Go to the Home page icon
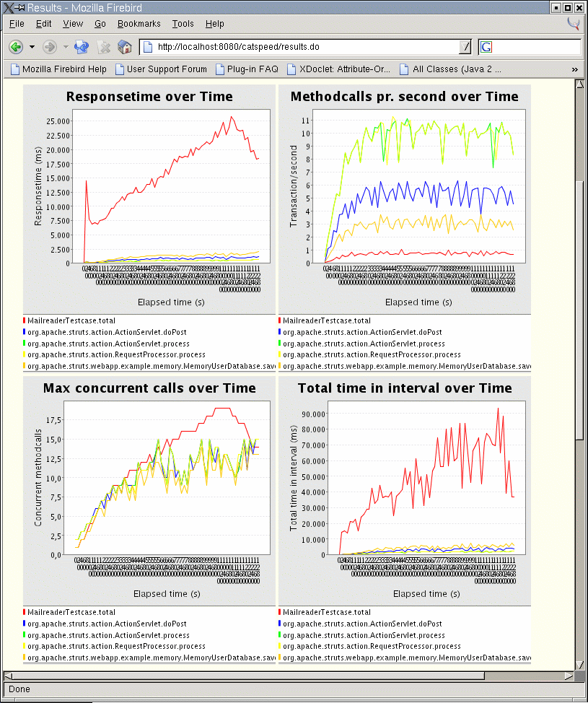This screenshot has height=703, width=588. (x=125, y=47)
